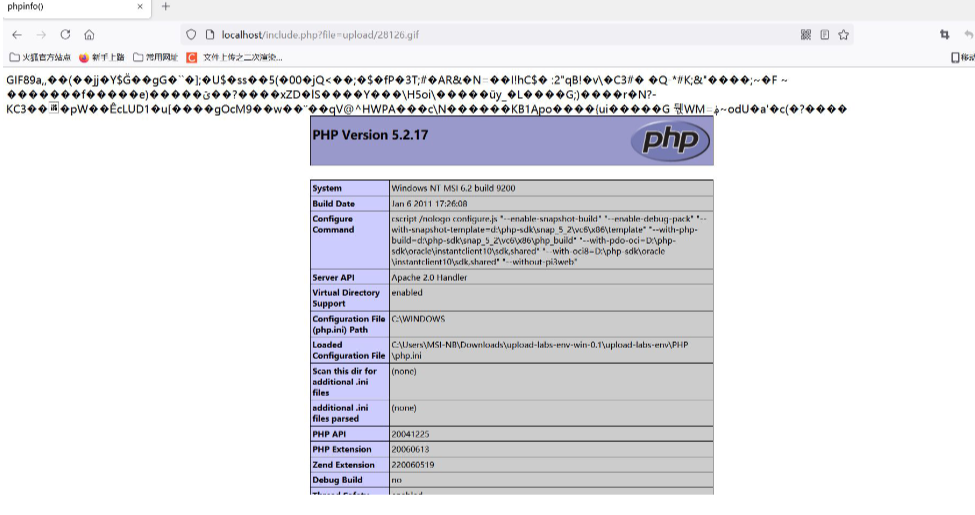This screenshot has height=515, width=975.
Task: Reload the current page
Action: tap(65, 34)
